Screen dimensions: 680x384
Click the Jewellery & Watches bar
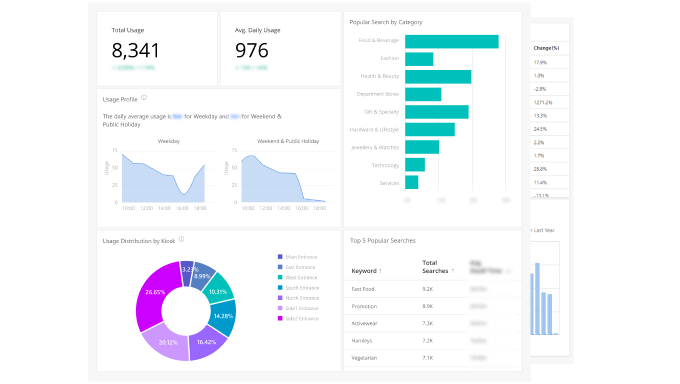(422, 147)
